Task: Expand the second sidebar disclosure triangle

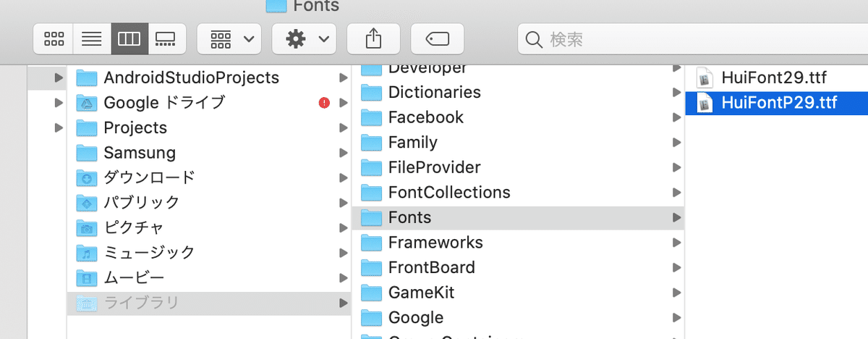Action: (59, 103)
